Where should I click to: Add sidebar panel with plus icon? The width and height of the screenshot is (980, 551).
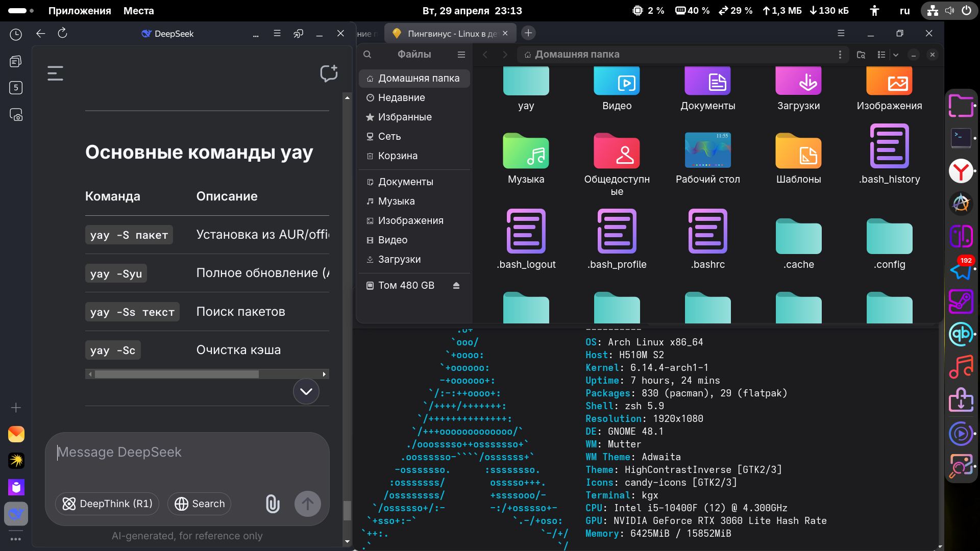pos(16,408)
